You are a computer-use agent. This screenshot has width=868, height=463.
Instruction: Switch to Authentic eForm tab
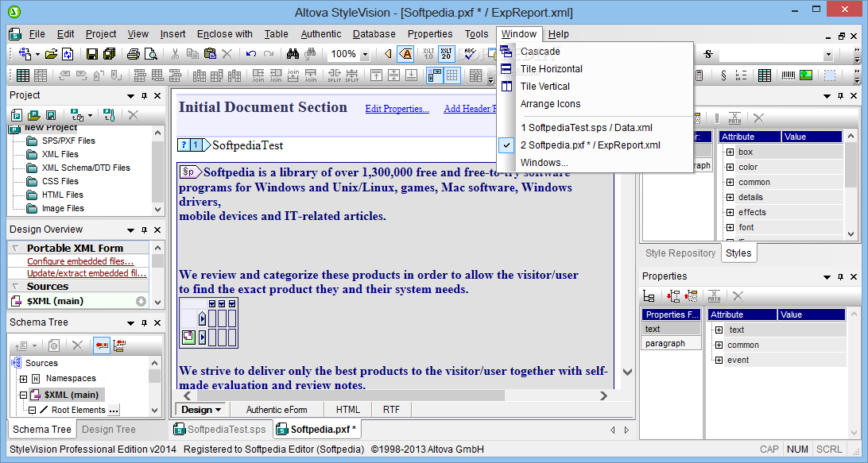pos(277,410)
